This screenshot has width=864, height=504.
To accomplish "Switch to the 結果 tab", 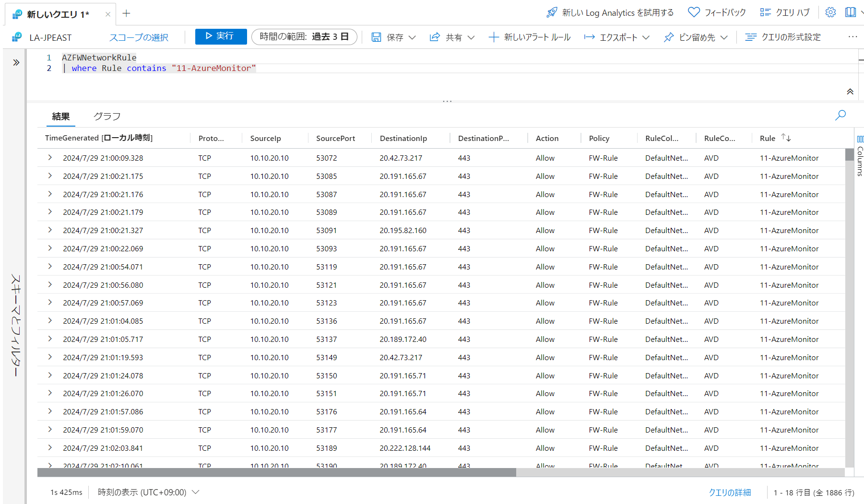I will pos(61,116).
